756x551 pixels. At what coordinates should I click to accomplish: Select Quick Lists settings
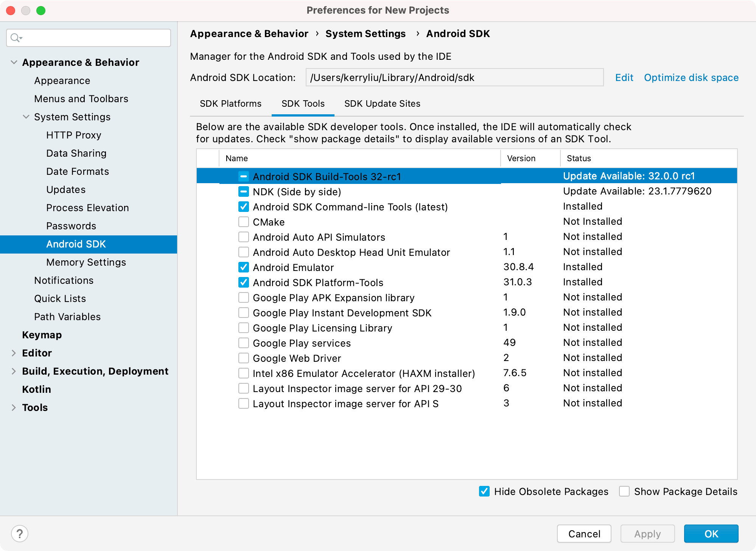tap(60, 299)
